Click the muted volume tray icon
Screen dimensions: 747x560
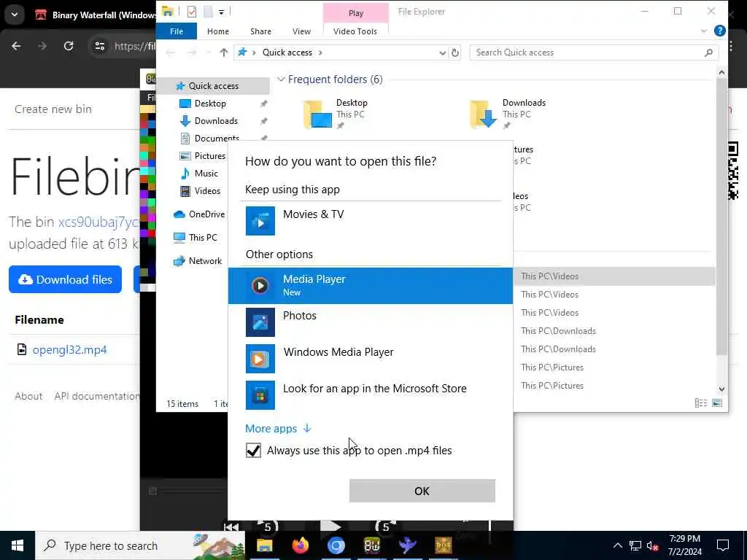(x=653, y=545)
